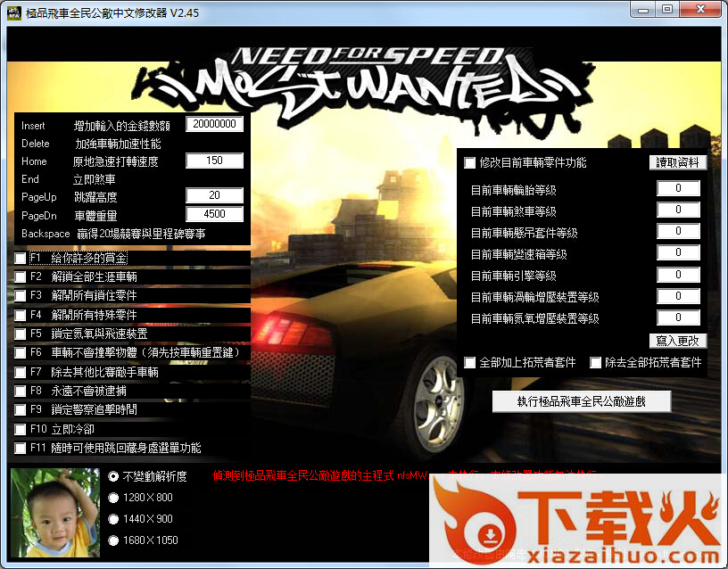The height and width of the screenshot is (569, 728).
Task: Toggle F8 永遠不會被逮捕 checkbox
Action: point(21,392)
